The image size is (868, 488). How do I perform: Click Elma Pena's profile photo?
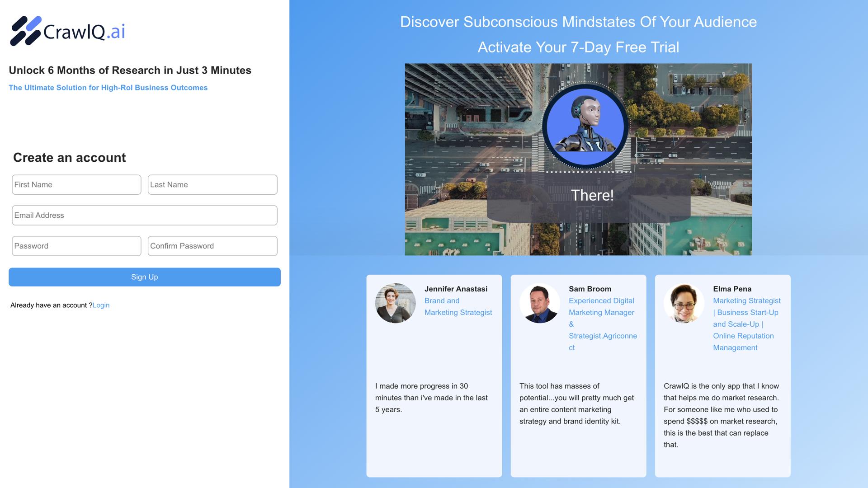click(x=684, y=303)
